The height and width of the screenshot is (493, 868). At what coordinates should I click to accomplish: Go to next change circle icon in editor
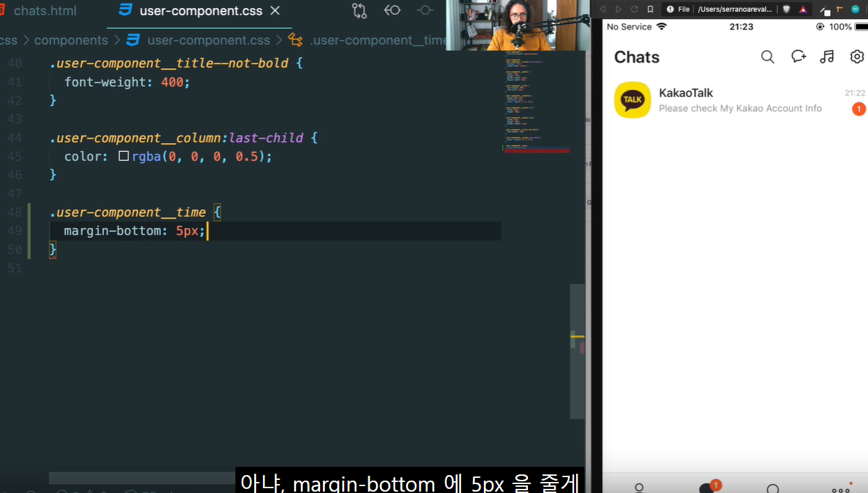pos(425,10)
